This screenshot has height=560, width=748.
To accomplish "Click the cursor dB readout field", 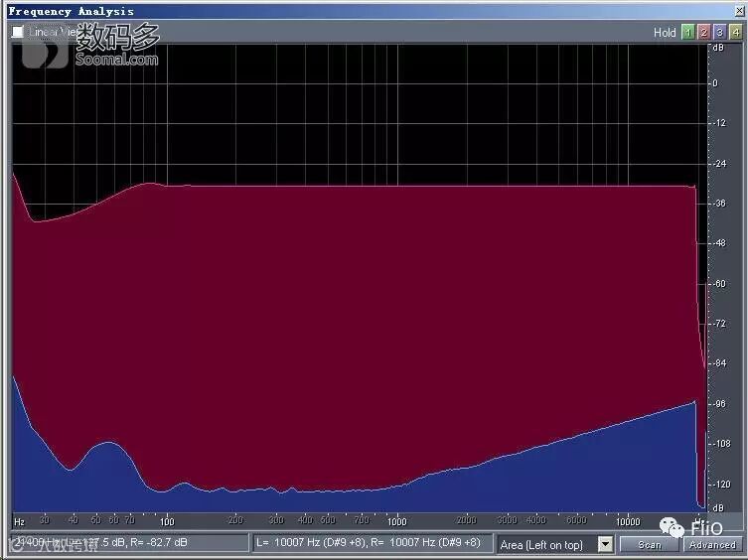I will coord(130,543).
